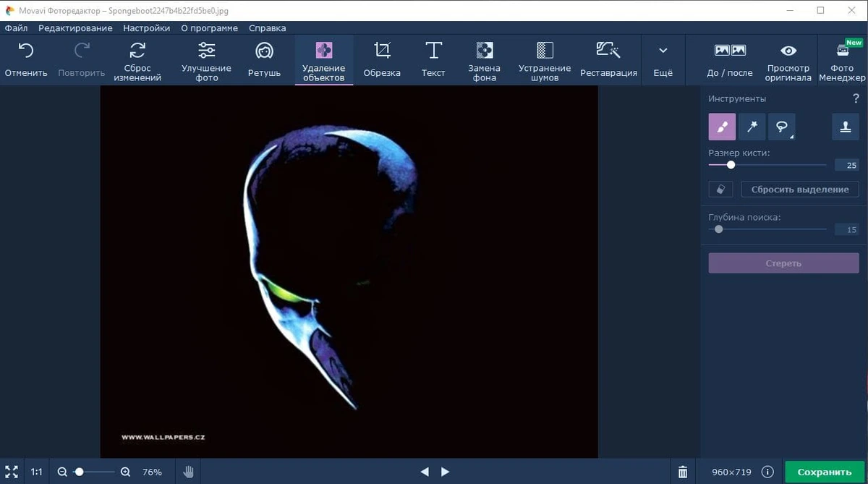Click brush size value field 25
Screen dimensions: 868x484
[x=846, y=165]
